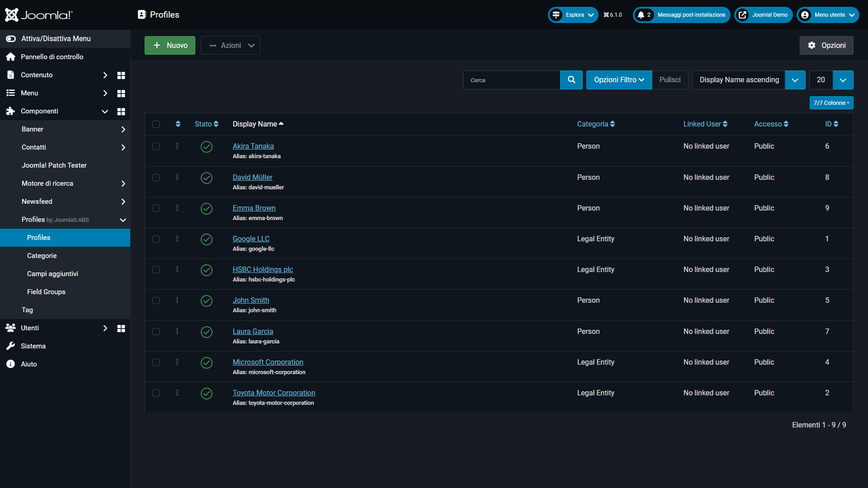
Task: Click published status icon for John Smith
Action: coord(207,301)
